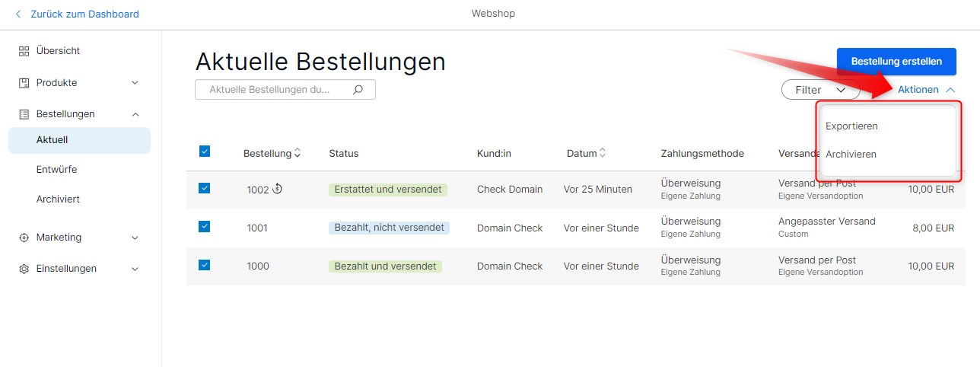Choose Archivieren from the actions menu
This screenshot has height=367, width=980.
coord(851,154)
